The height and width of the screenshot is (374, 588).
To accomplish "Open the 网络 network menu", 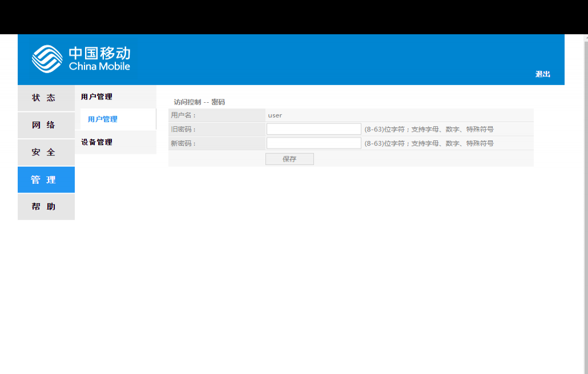I will [x=46, y=125].
